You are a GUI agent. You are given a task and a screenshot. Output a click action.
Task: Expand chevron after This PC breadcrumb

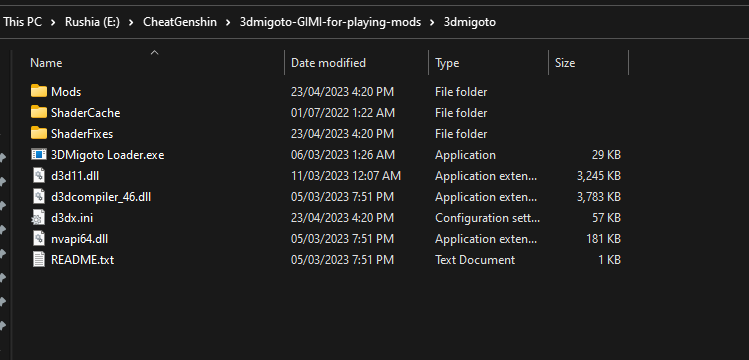pos(54,22)
